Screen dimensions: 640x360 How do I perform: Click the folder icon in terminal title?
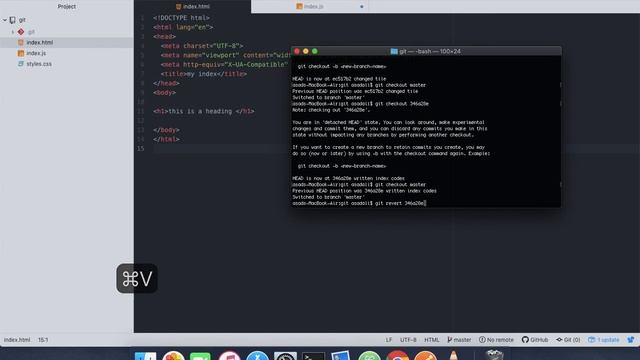[394, 51]
